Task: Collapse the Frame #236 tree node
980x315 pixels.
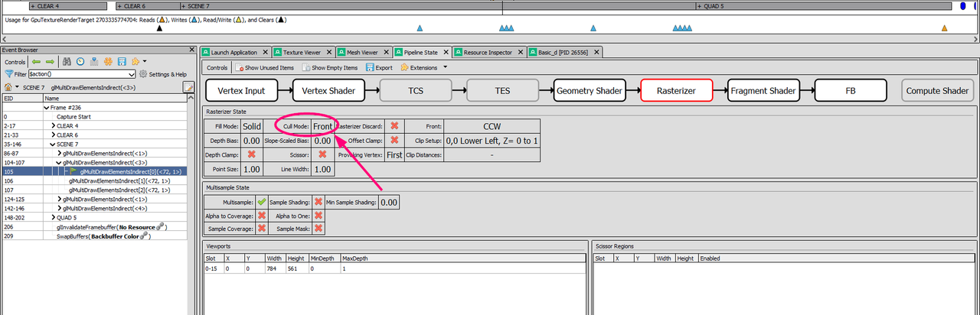Action: click(46, 108)
